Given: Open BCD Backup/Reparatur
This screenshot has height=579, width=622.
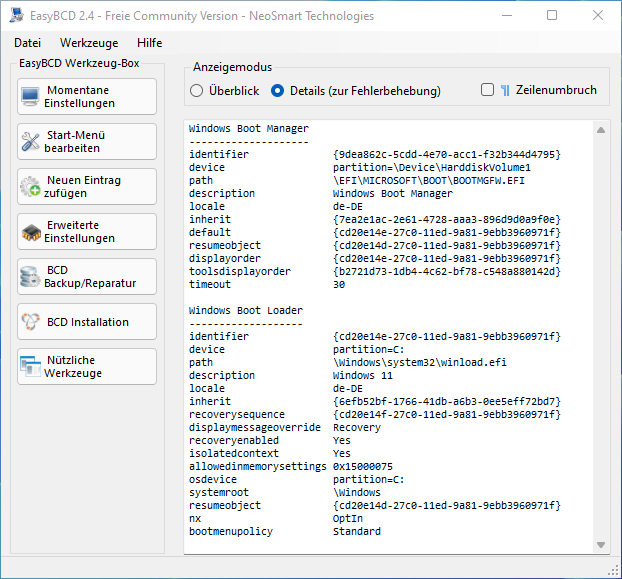Looking at the screenshot, I should [x=87, y=276].
